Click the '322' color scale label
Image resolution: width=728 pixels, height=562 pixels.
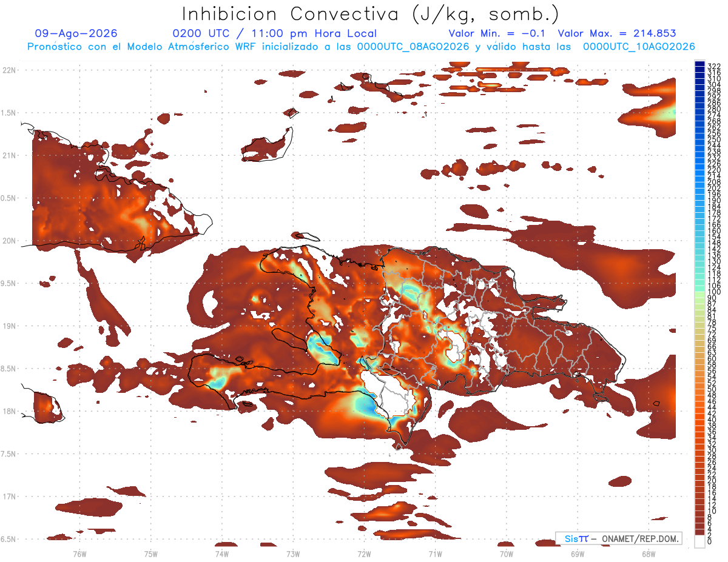coord(714,66)
